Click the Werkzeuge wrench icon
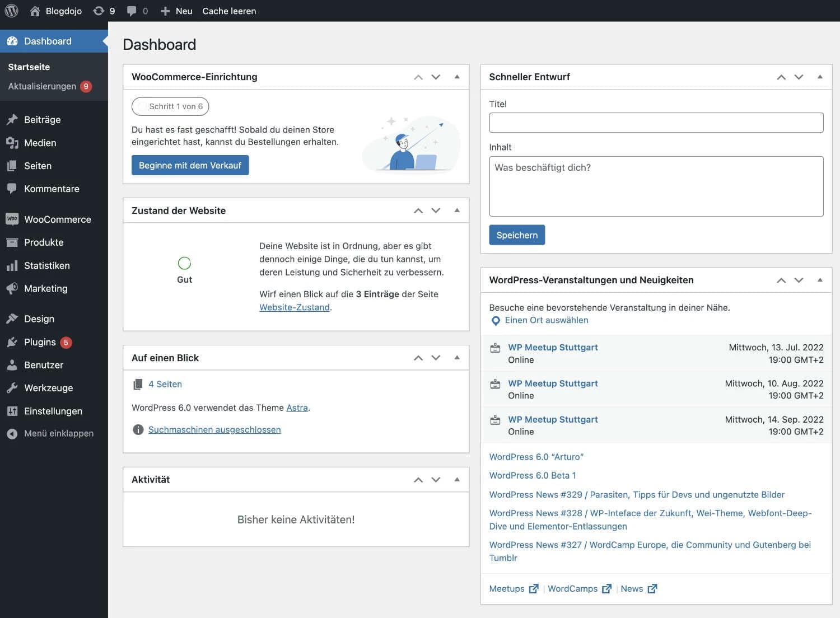 pos(12,387)
